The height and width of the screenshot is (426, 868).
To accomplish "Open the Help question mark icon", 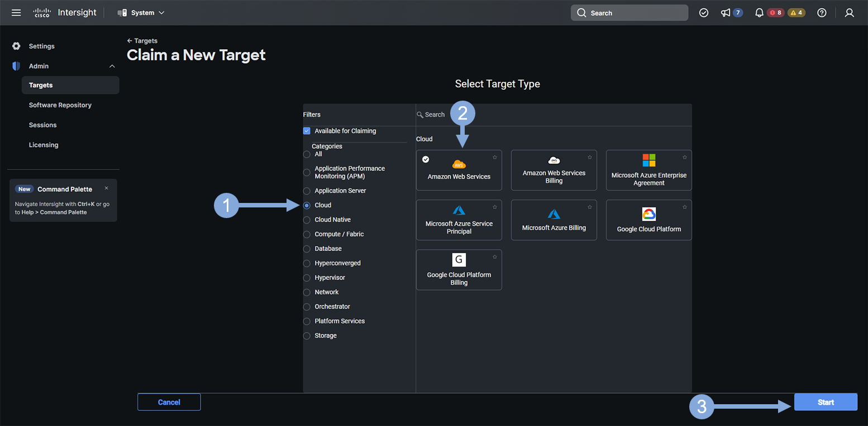I will pos(822,13).
